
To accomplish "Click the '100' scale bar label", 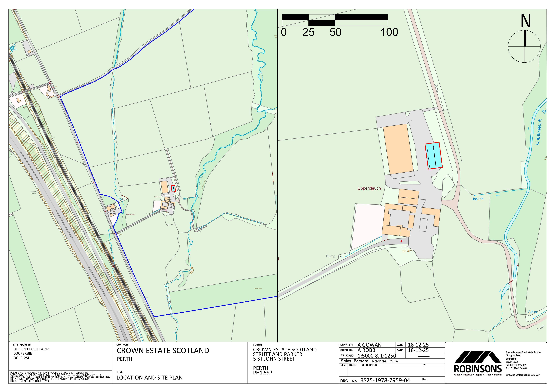I will (389, 32).
